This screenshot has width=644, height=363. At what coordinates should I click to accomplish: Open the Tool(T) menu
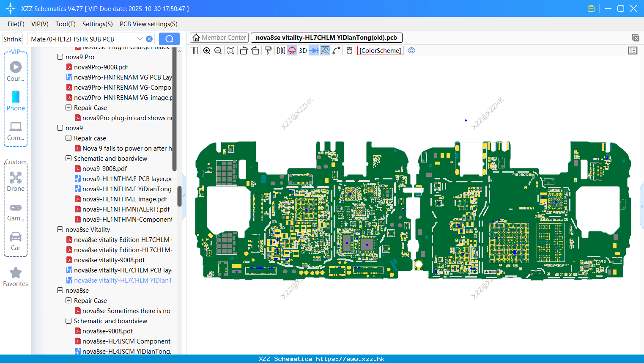[x=66, y=24]
